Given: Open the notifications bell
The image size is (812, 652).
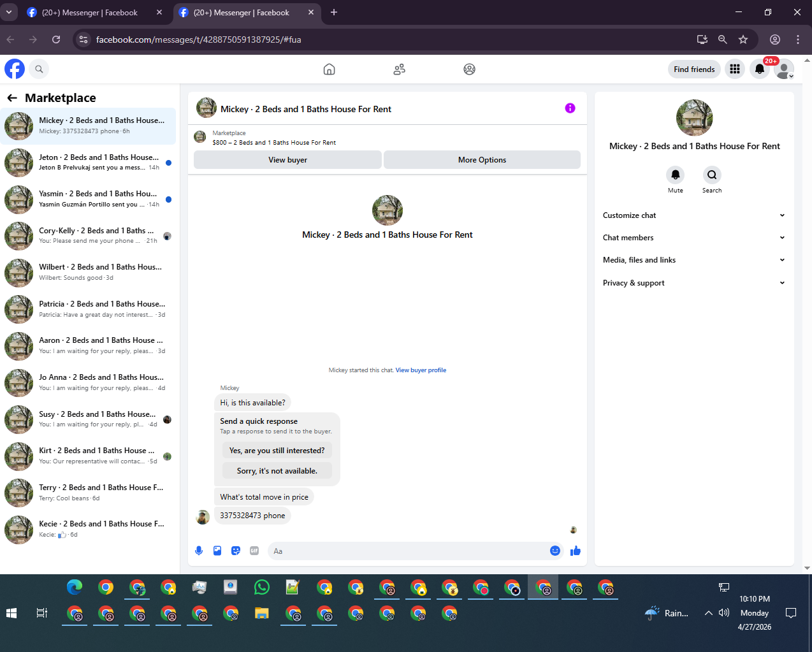Looking at the screenshot, I should [x=760, y=69].
